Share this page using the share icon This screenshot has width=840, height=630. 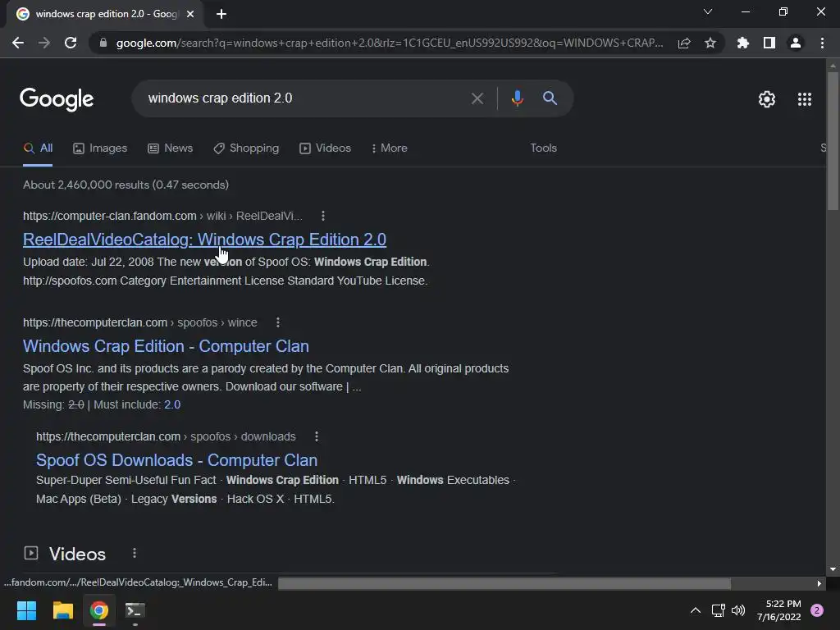pos(684,43)
